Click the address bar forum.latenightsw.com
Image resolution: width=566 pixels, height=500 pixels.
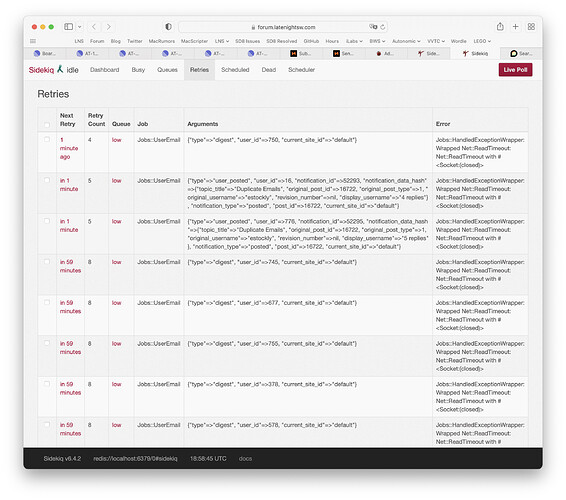(283, 27)
